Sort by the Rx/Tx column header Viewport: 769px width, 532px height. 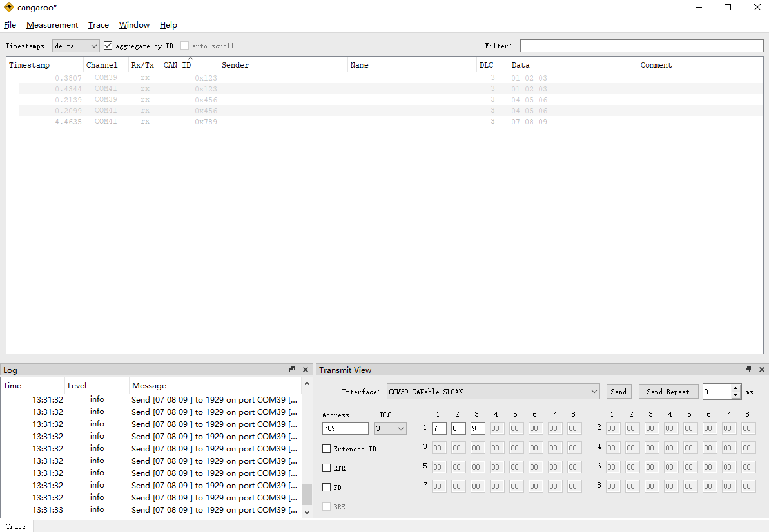[x=144, y=64]
